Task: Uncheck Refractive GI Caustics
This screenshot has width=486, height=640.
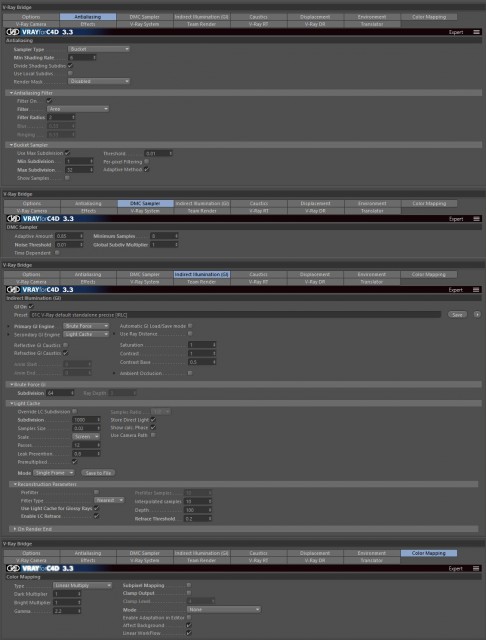Action: [x=65, y=353]
